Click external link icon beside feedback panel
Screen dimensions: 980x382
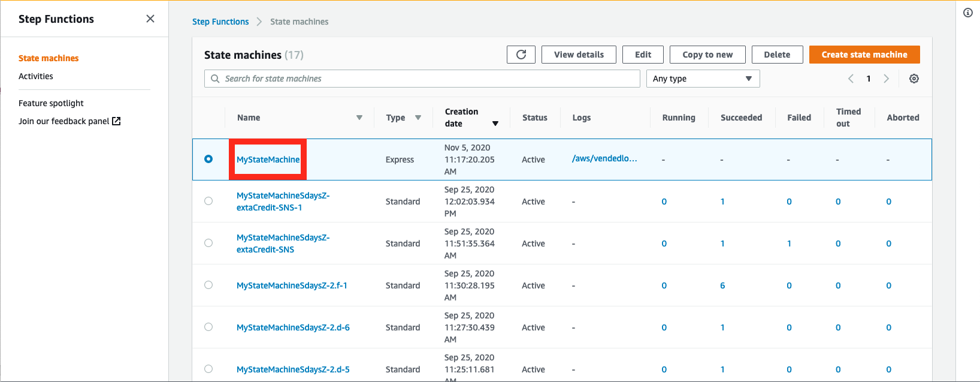[117, 121]
